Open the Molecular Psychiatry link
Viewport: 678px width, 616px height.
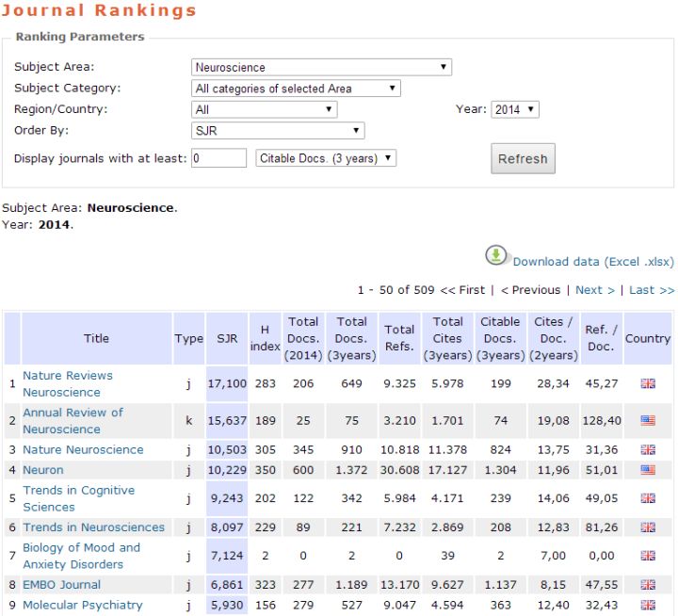pos(82,606)
